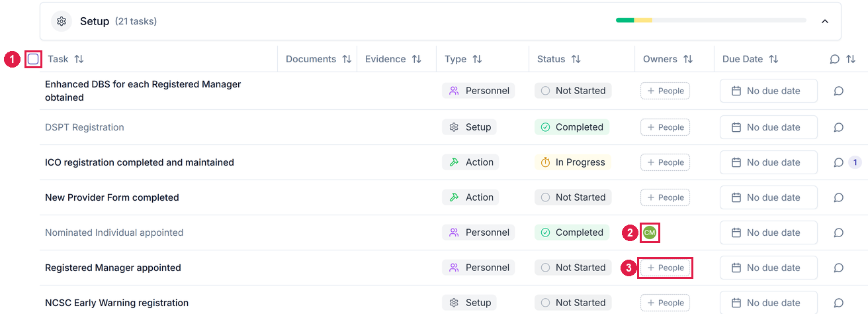Viewport: 868px width, 314px height.
Task: Open the DSPT Registration task
Action: (85, 127)
